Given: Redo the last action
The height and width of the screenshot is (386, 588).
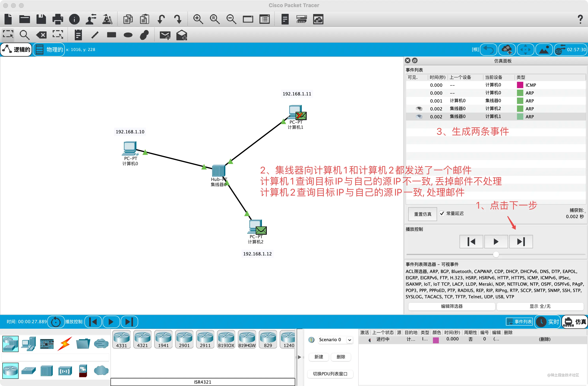Looking at the screenshot, I should 178,19.
